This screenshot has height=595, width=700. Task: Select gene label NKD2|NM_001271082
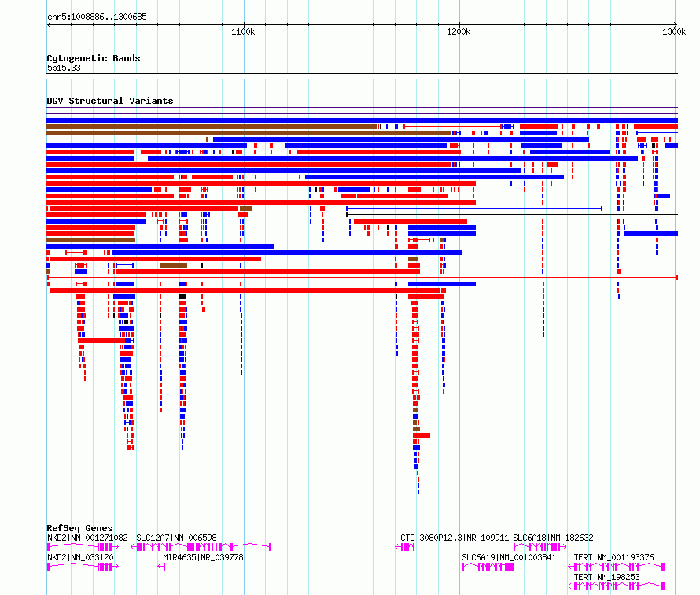click(87, 538)
